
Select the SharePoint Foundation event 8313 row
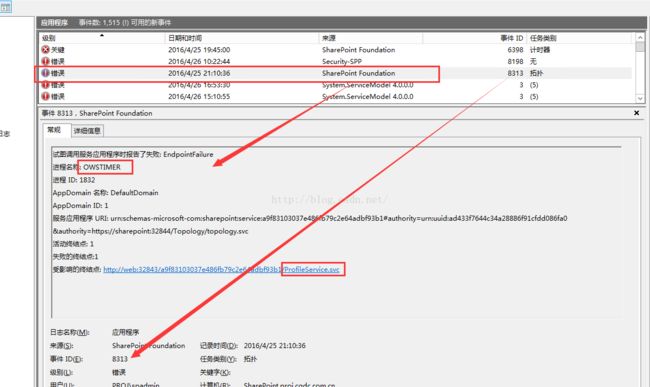pos(336,73)
